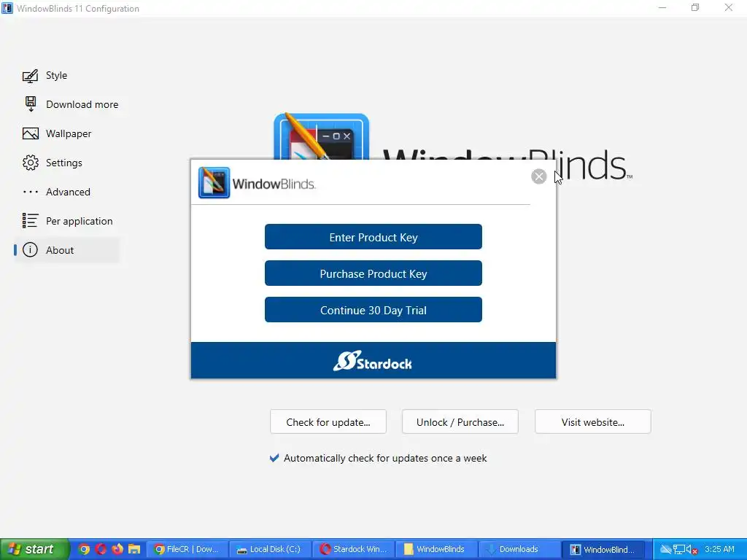Open the Windows start menu
The height and width of the screenshot is (560, 747).
tap(34, 550)
